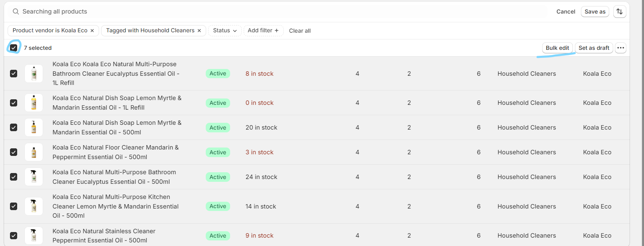Click Active badge for Floor Cleaner row

tap(218, 152)
